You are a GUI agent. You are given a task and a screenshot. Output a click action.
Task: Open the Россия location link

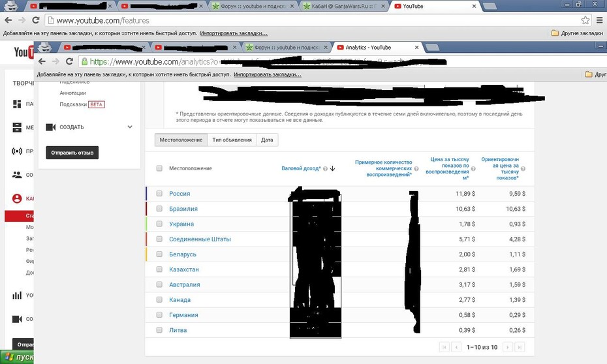(179, 193)
